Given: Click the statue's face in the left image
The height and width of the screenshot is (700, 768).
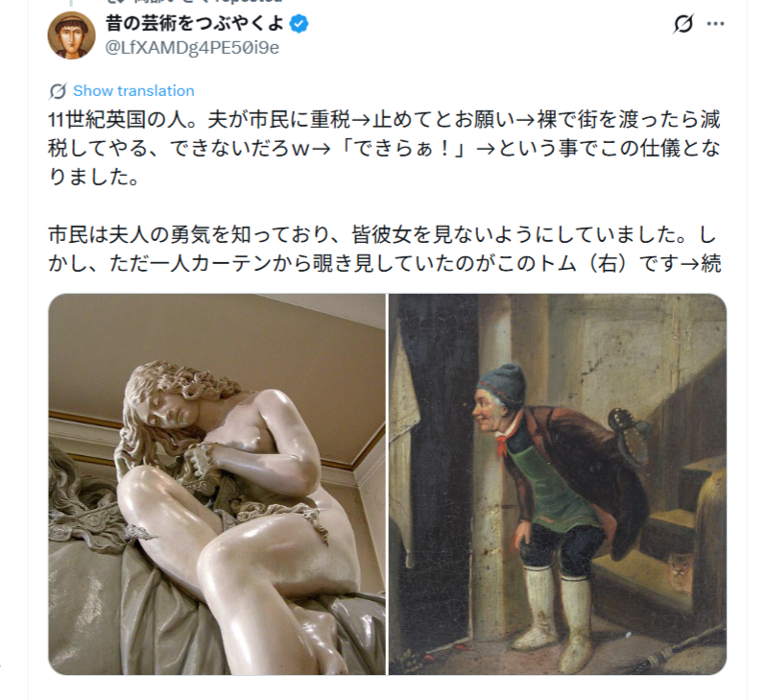Looking at the screenshot, I should (x=172, y=407).
